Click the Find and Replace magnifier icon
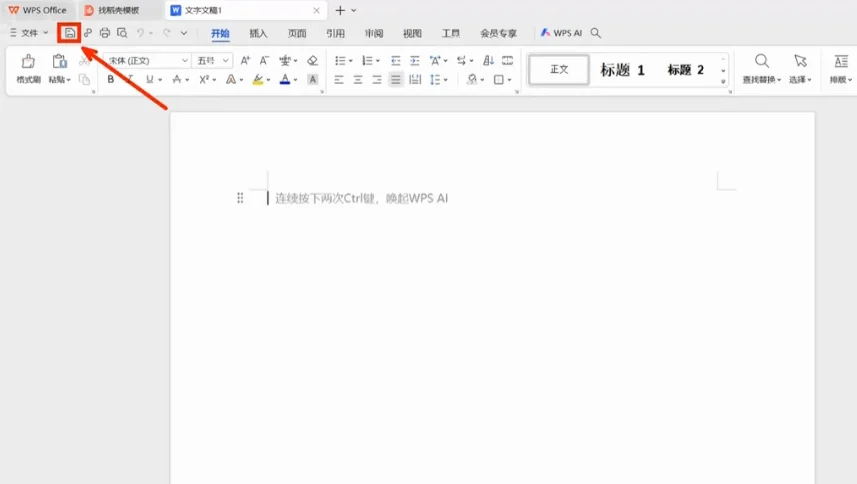Screen dimensions: 857x484 click(761, 61)
